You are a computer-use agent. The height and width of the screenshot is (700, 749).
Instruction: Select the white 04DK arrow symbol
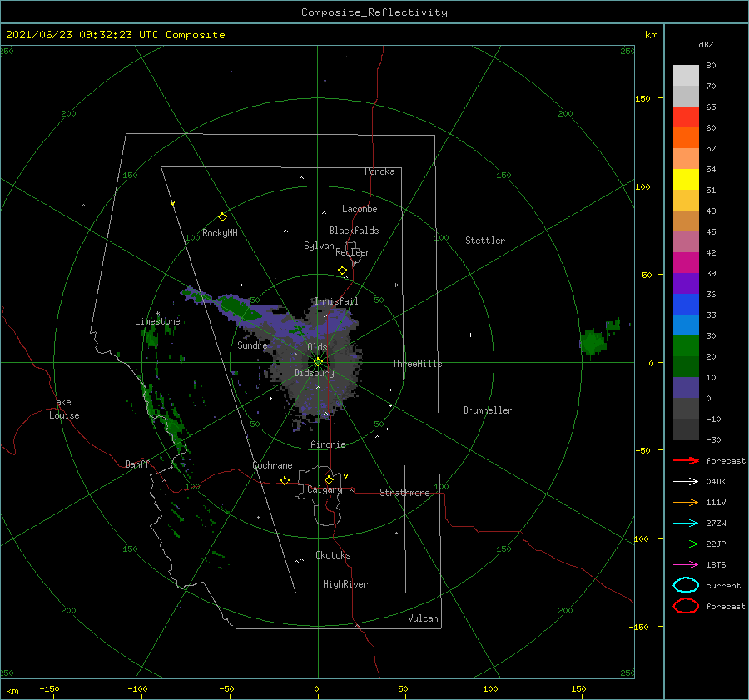(x=686, y=481)
